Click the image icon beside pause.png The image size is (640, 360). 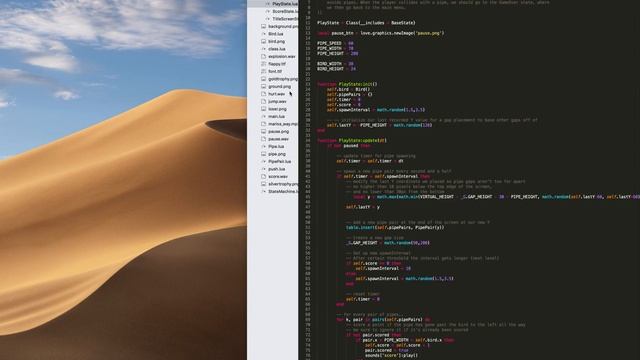point(264,131)
